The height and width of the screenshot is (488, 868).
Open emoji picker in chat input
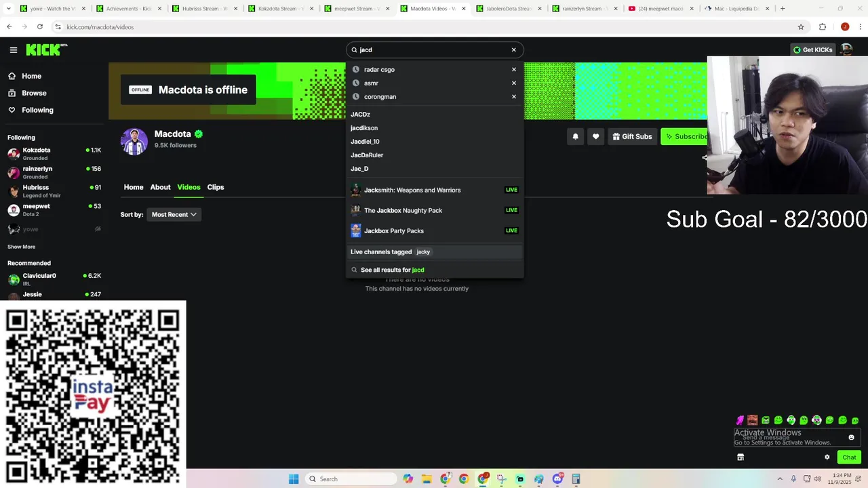[x=851, y=437]
